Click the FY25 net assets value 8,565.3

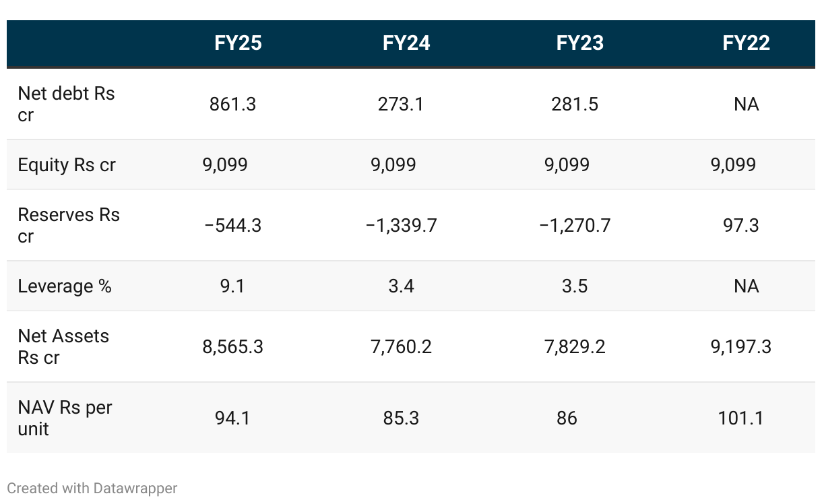click(x=233, y=347)
